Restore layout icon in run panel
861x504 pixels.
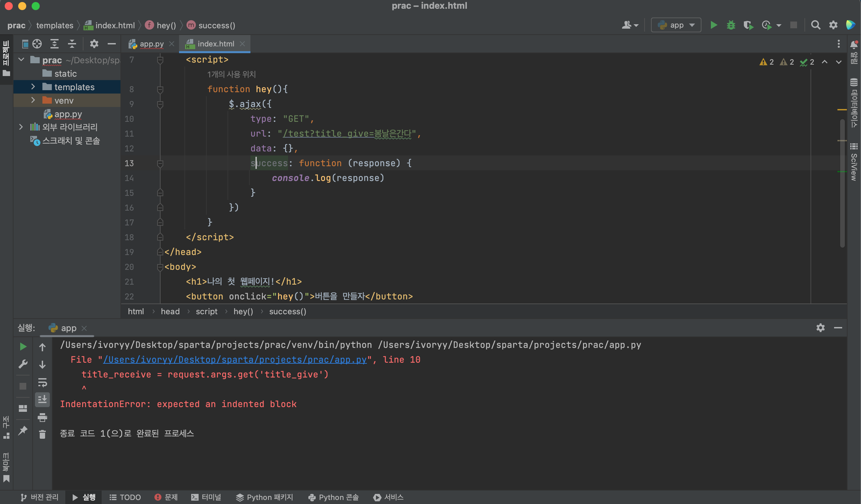[x=23, y=408]
